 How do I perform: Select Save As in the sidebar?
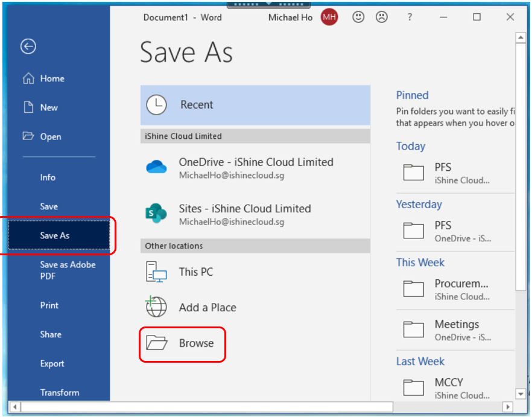click(59, 235)
